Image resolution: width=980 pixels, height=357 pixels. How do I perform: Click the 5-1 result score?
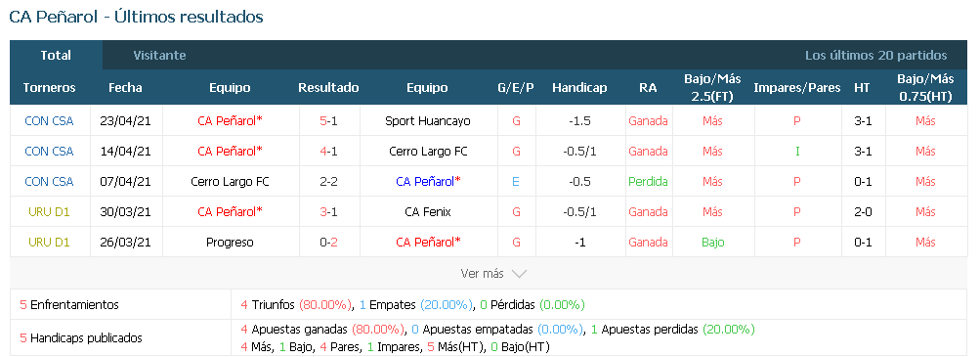pos(328,120)
